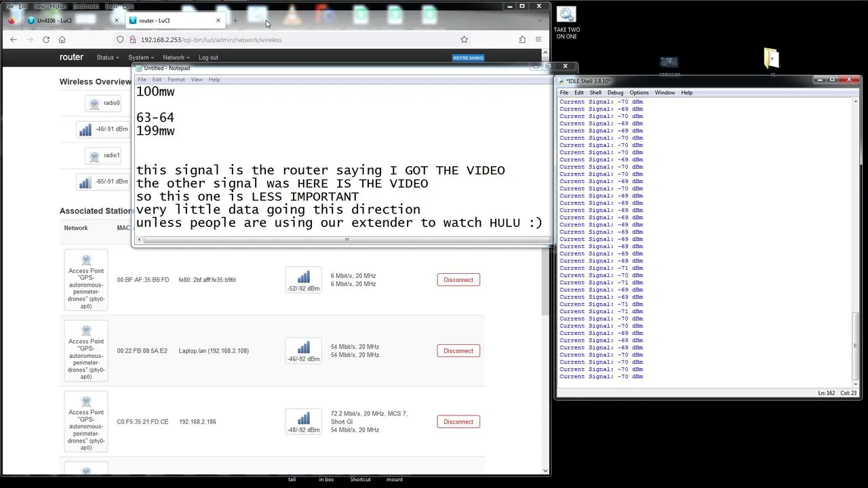Expand the System dropdown in LuCI
868x488 pixels.
pos(140,58)
